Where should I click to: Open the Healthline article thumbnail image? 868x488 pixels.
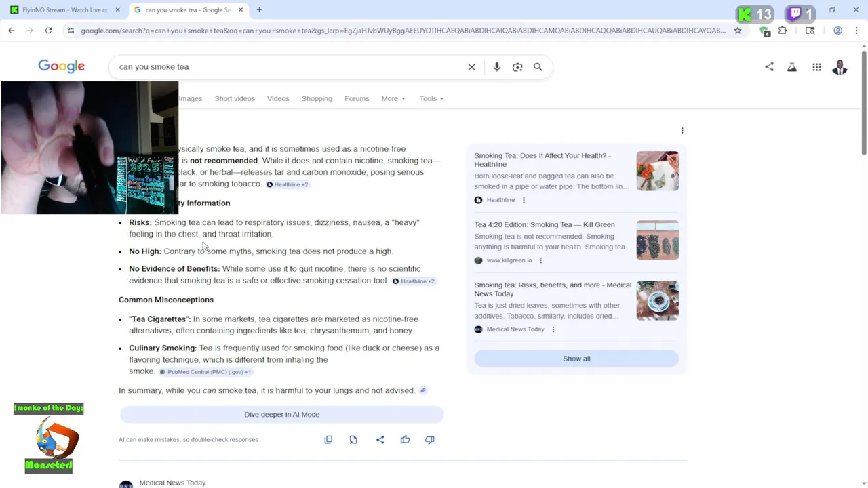click(x=657, y=171)
